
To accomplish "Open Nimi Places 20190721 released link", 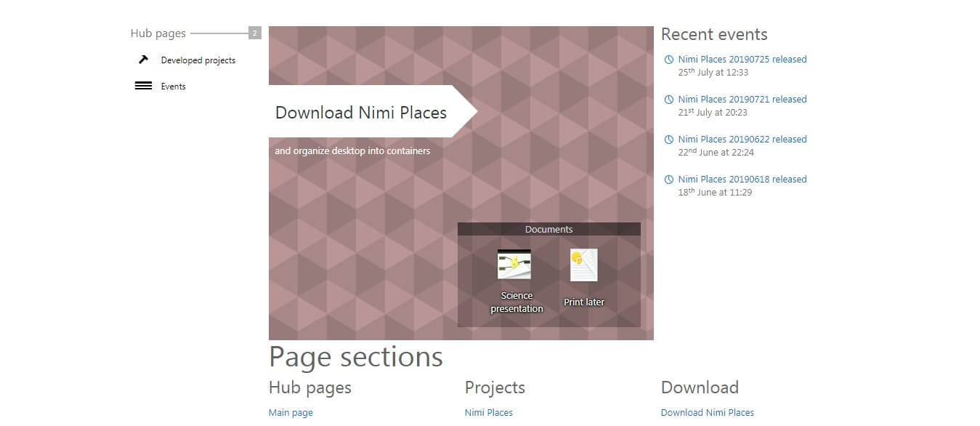I will coord(742,100).
